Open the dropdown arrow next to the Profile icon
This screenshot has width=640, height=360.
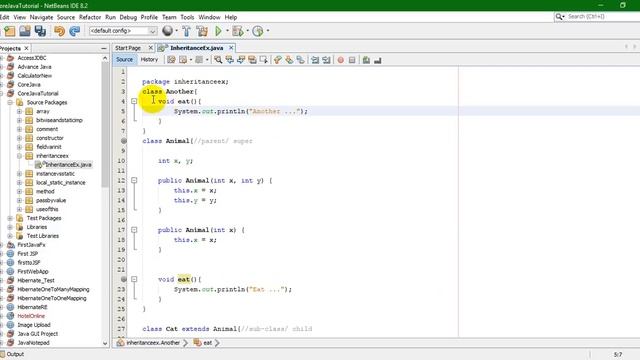tap(268, 31)
